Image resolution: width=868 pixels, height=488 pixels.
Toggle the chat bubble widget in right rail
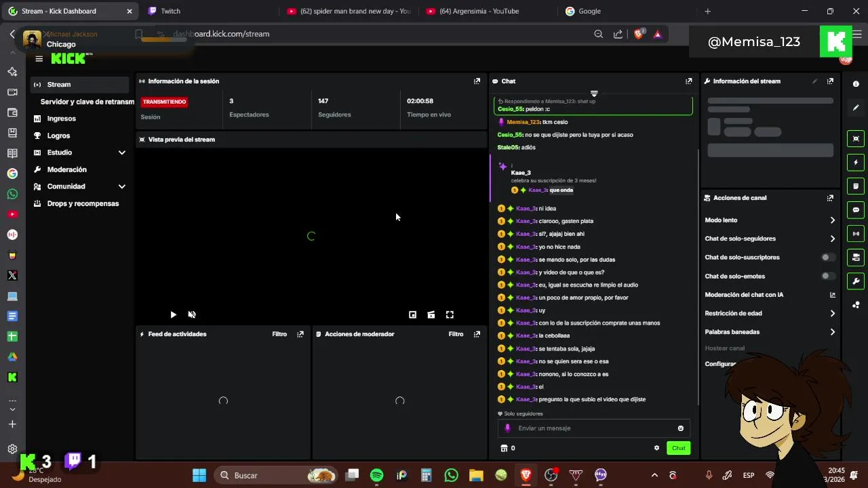[856, 210]
